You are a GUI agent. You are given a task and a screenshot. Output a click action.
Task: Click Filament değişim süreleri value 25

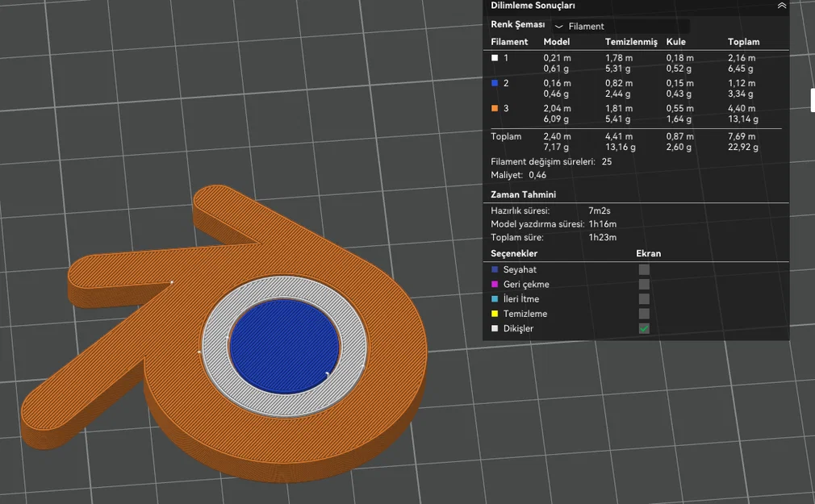coord(607,161)
